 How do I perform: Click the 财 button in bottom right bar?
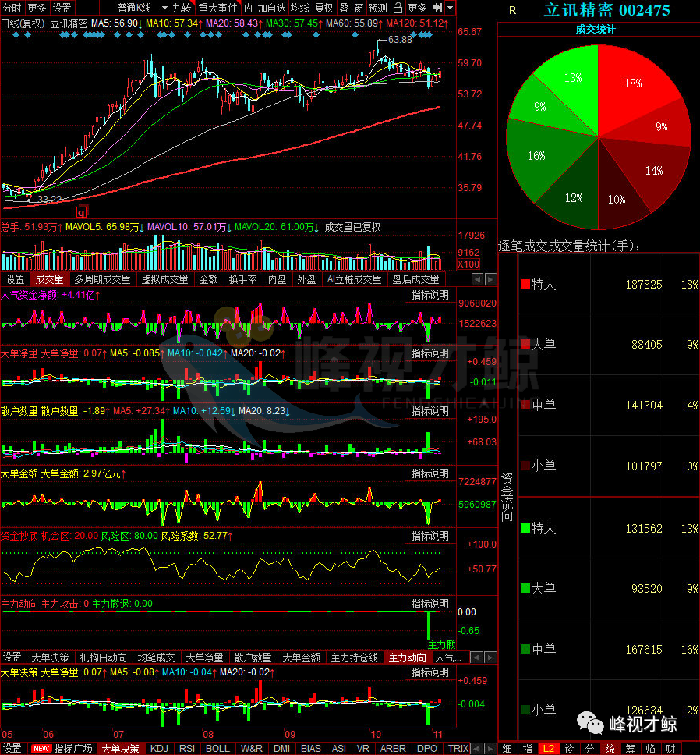[x=670, y=748]
